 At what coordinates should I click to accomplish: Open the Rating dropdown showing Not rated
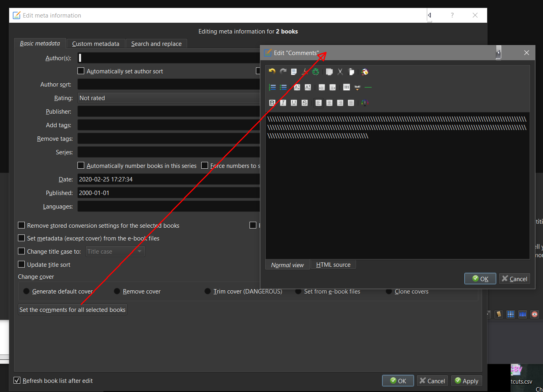(x=169, y=98)
